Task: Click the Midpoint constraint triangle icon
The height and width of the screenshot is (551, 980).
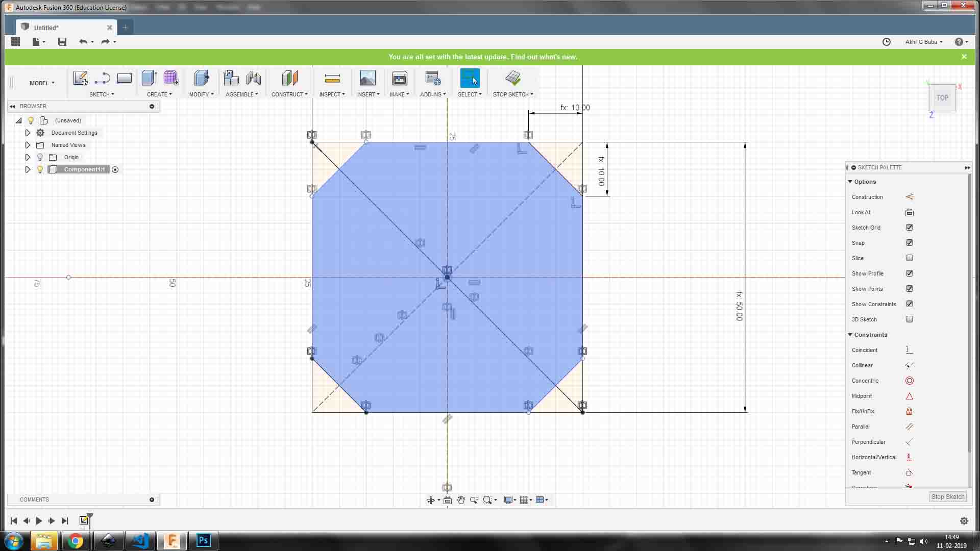Action: (x=909, y=396)
